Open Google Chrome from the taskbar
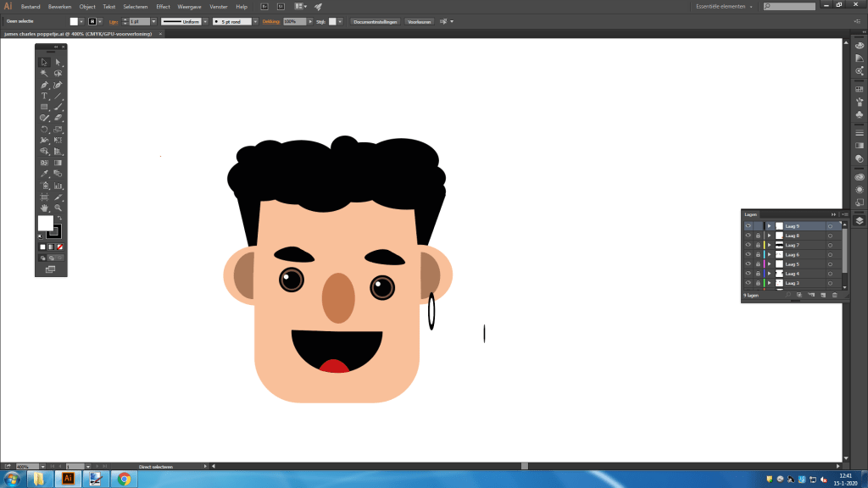 coord(124,479)
